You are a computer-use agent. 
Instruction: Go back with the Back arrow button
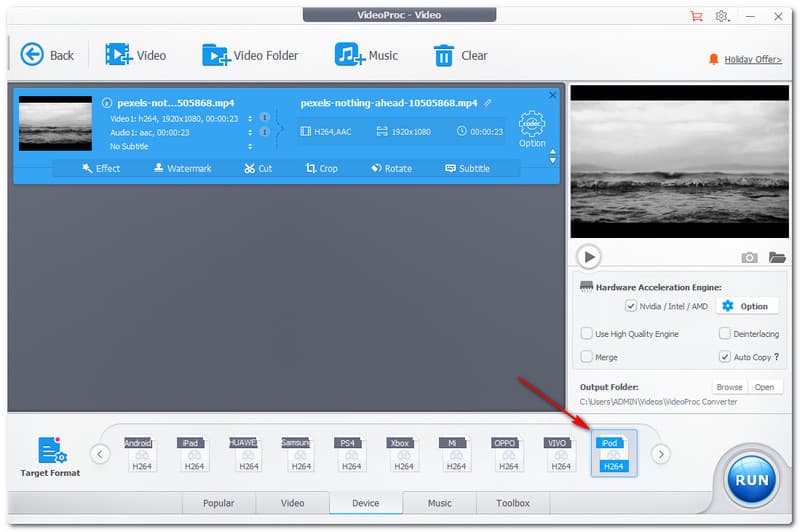[47, 55]
